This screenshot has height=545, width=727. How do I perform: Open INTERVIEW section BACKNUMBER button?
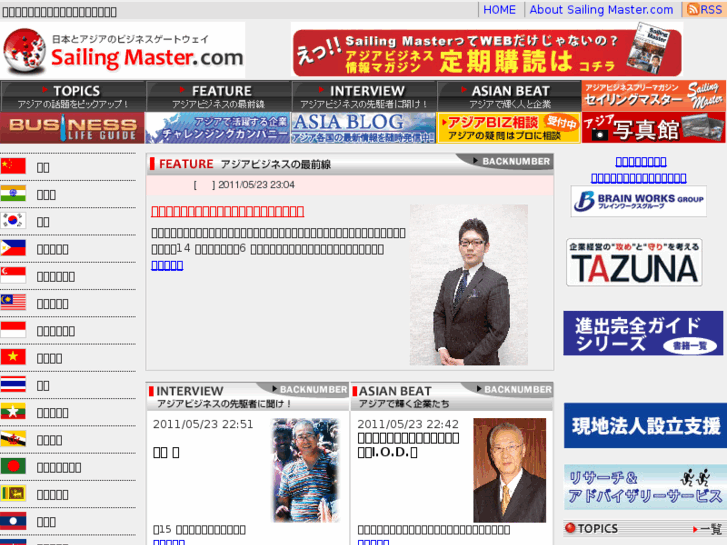point(309,389)
